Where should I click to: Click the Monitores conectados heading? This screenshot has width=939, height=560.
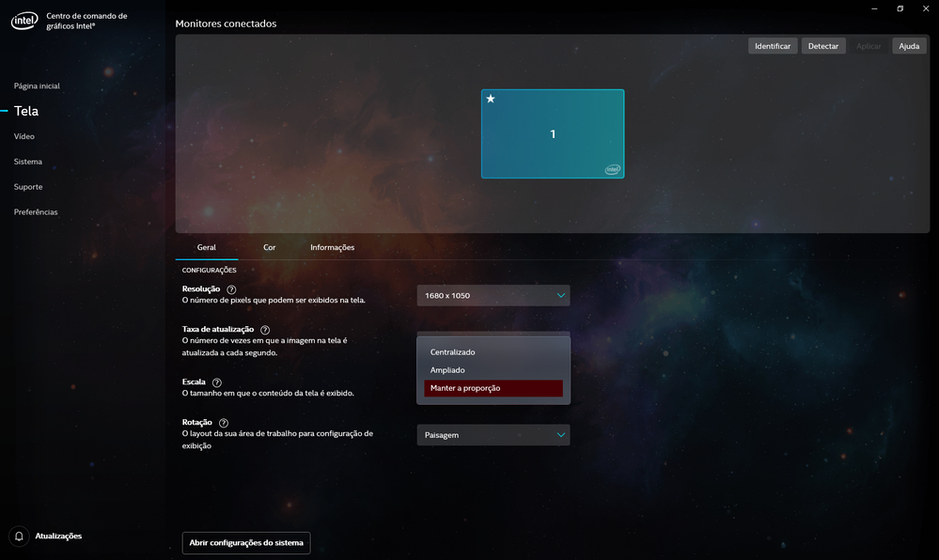click(226, 23)
